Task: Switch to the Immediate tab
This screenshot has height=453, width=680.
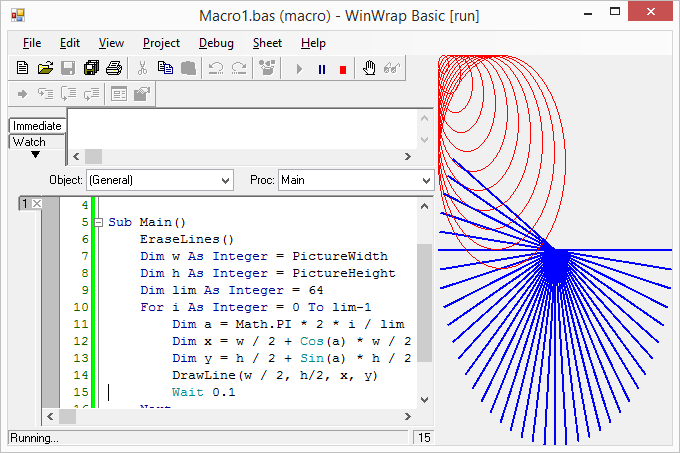Action: pyautogui.click(x=37, y=126)
